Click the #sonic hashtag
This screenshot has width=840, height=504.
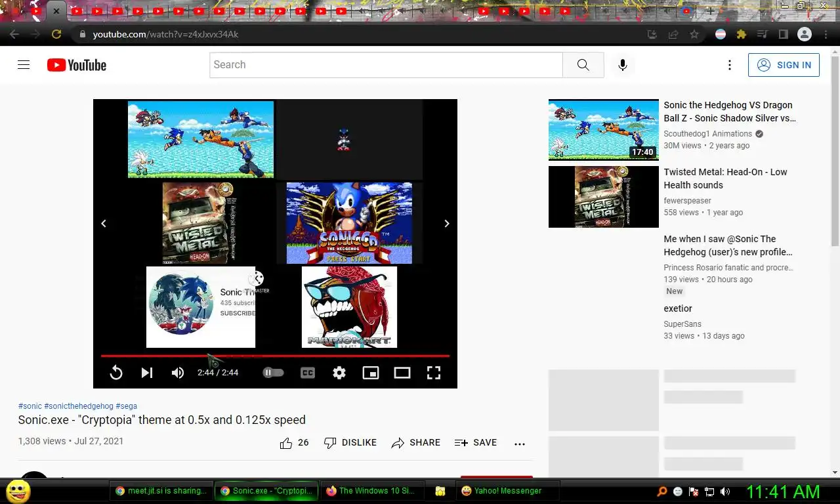click(x=30, y=406)
